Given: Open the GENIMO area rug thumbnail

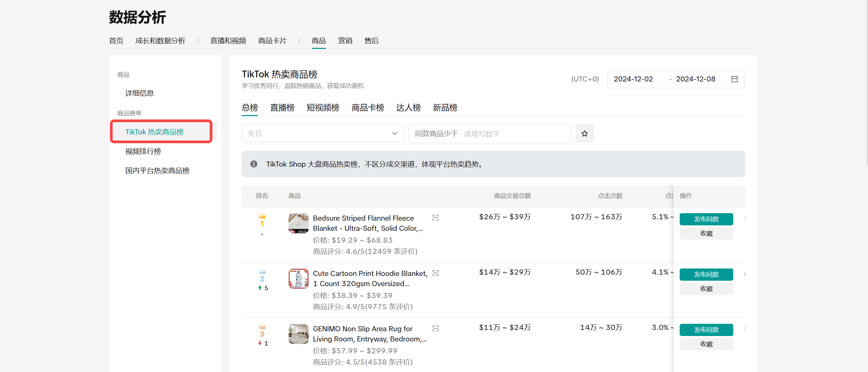Looking at the screenshot, I should coord(298,334).
